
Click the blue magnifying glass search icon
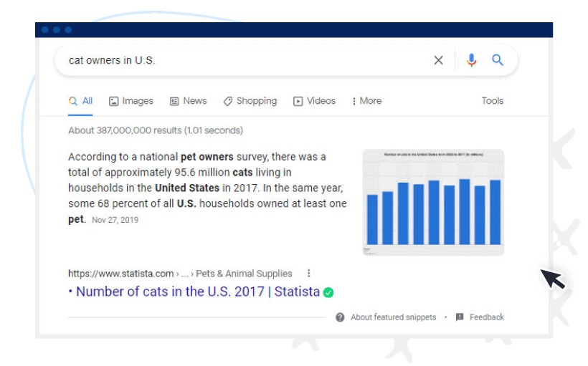[x=498, y=60]
